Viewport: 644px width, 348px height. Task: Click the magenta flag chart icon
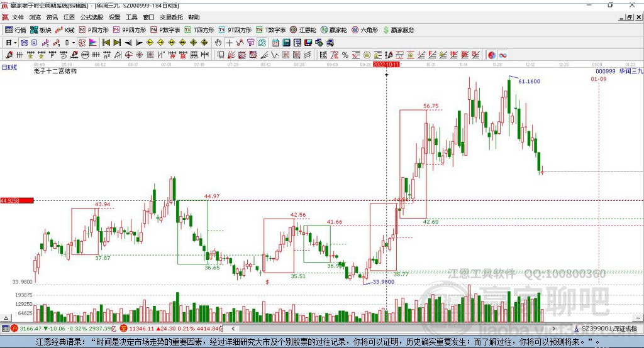pos(93,43)
